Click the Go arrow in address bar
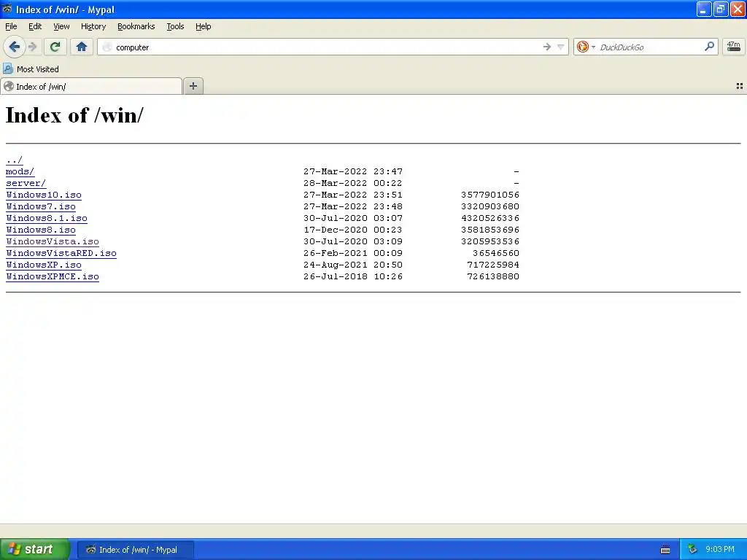 coord(547,47)
